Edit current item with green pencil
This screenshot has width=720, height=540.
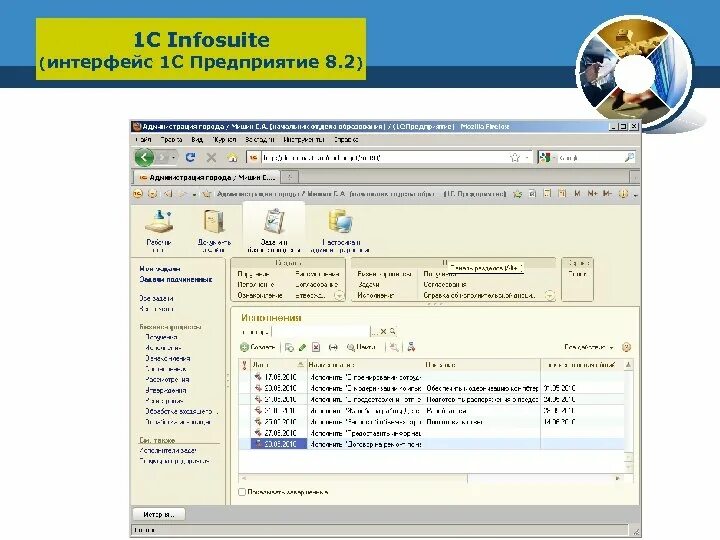302,347
